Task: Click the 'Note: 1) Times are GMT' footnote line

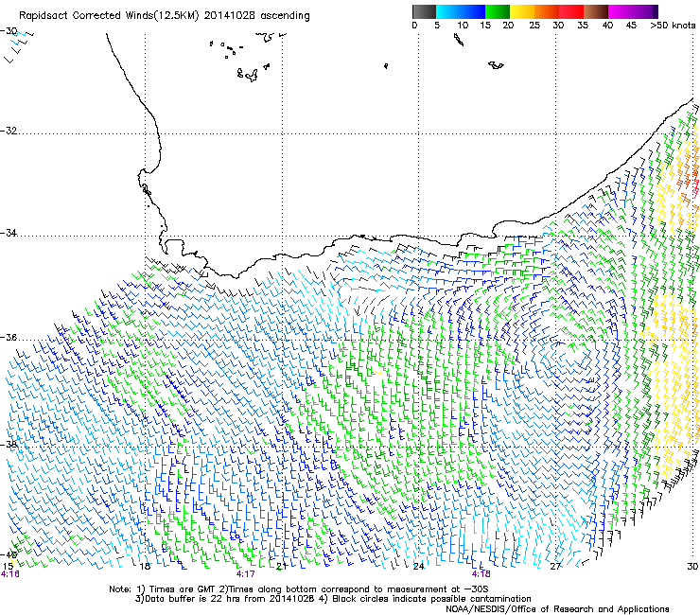Action: pos(298,589)
